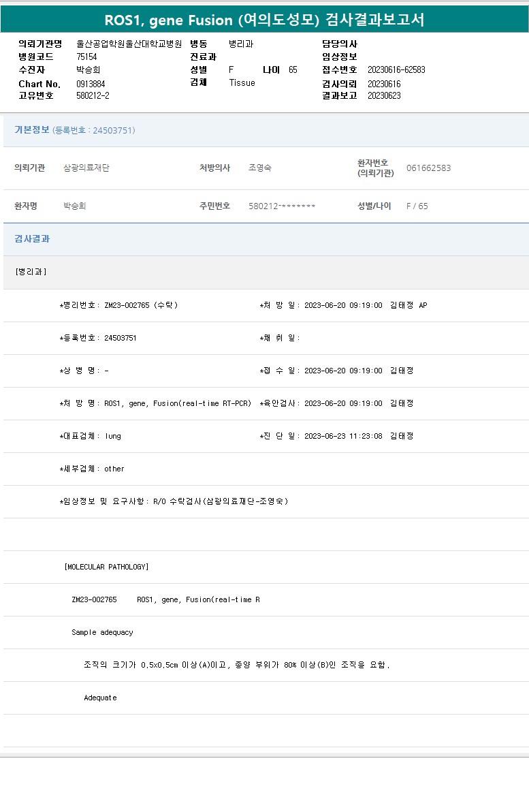The height and width of the screenshot is (812, 529).
Task: Select the 대표검체 lung row
Action: pyautogui.click(x=91, y=436)
